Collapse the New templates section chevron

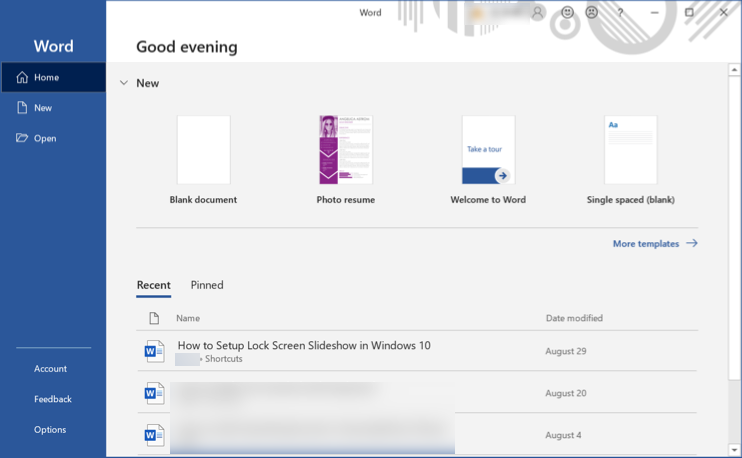click(124, 83)
